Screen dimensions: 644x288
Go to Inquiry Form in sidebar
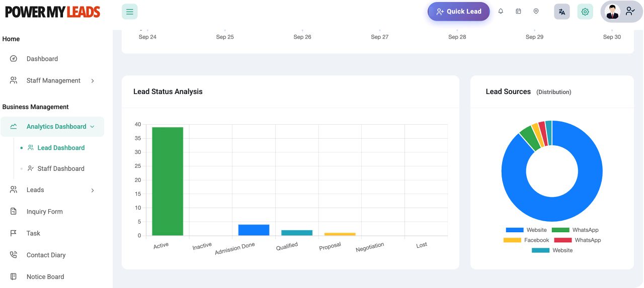click(44, 212)
